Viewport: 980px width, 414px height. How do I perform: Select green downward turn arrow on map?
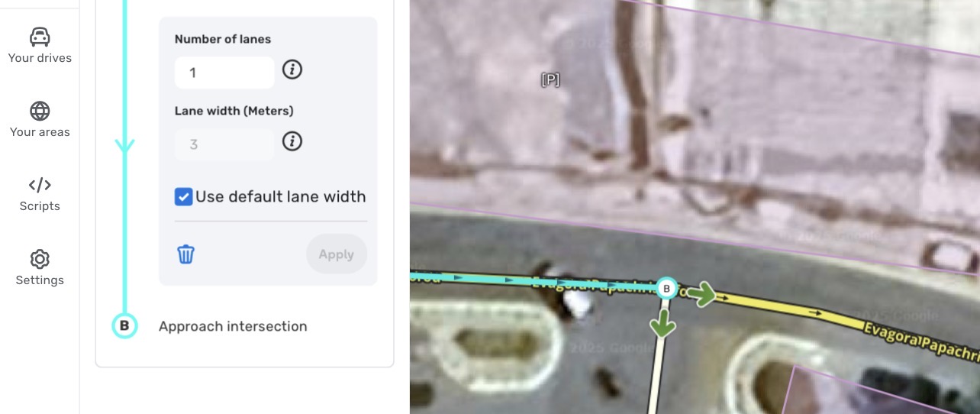coord(663,323)
